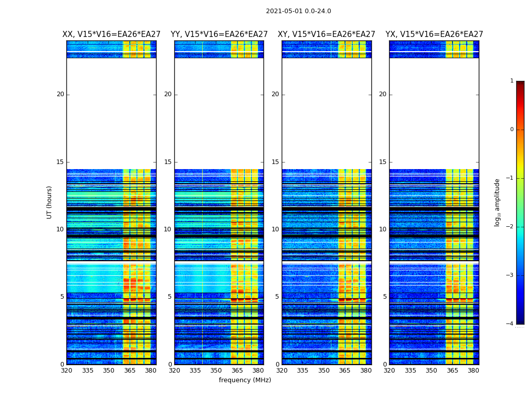Screen dimensions: 532x405
Task: Click the '380' frequency tick under YX panel
Action: pos(473,371)
